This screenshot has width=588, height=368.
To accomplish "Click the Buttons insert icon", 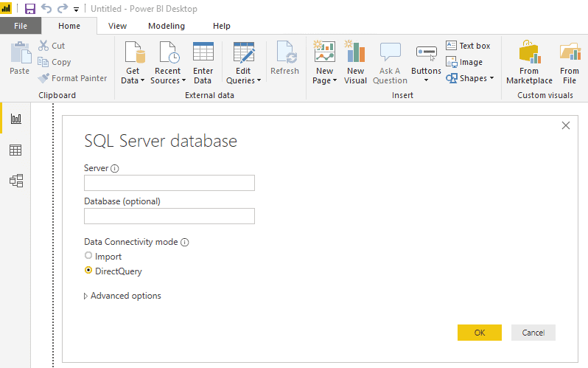I will coord(427,52).
